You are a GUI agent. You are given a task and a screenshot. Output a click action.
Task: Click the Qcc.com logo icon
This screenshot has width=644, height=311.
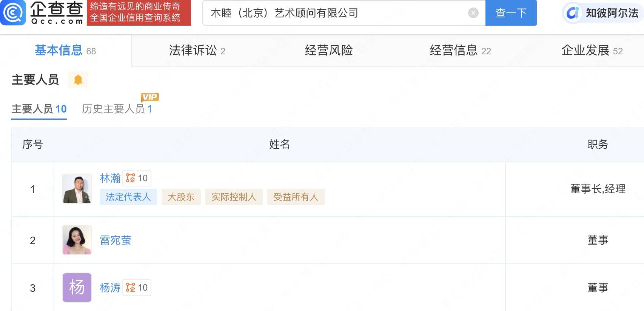(13, 12)
